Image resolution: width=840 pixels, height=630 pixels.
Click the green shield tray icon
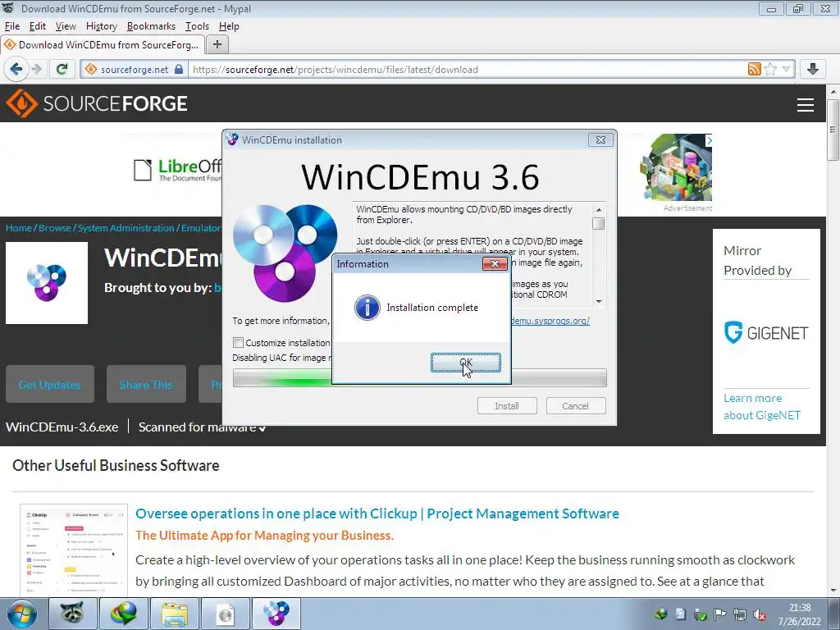(x=701, y=614)
